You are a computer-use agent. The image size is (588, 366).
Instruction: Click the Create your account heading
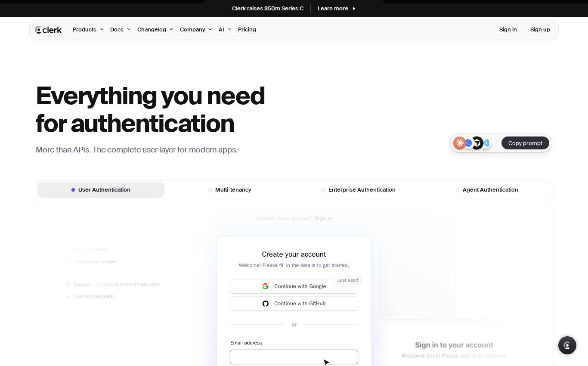[294, 254]
